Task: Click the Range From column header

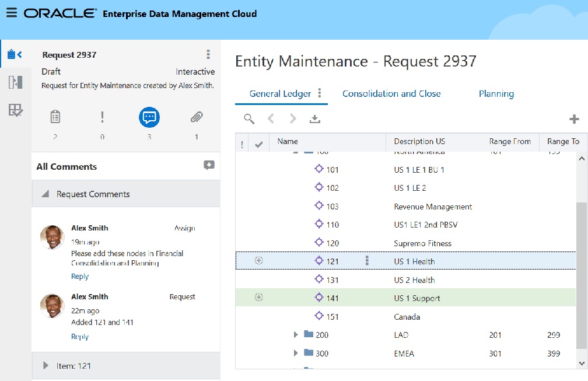Action: coord(510,141)
